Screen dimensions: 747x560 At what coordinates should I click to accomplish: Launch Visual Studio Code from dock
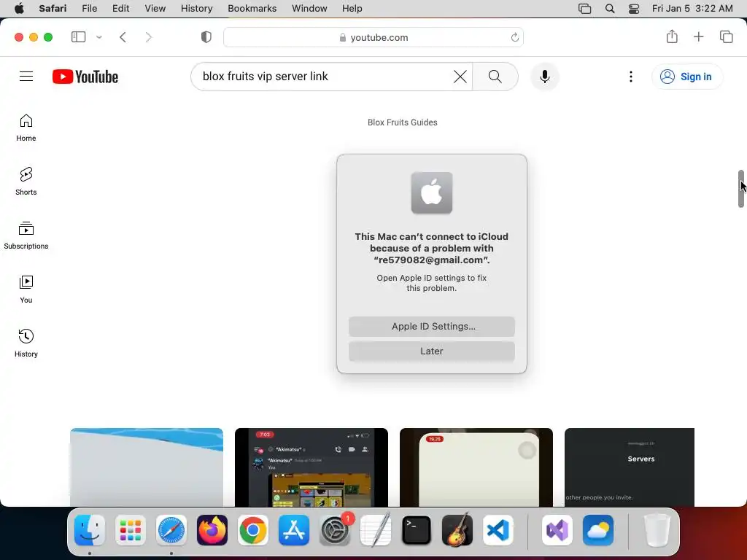click(x=498, y=530)
